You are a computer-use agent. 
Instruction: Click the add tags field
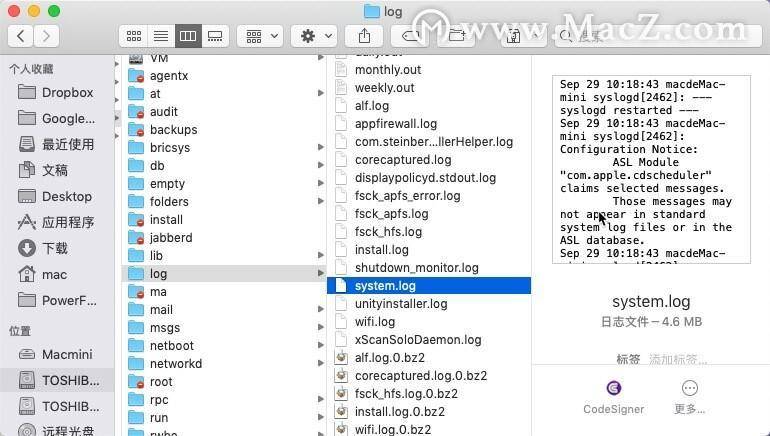[678, 360]
